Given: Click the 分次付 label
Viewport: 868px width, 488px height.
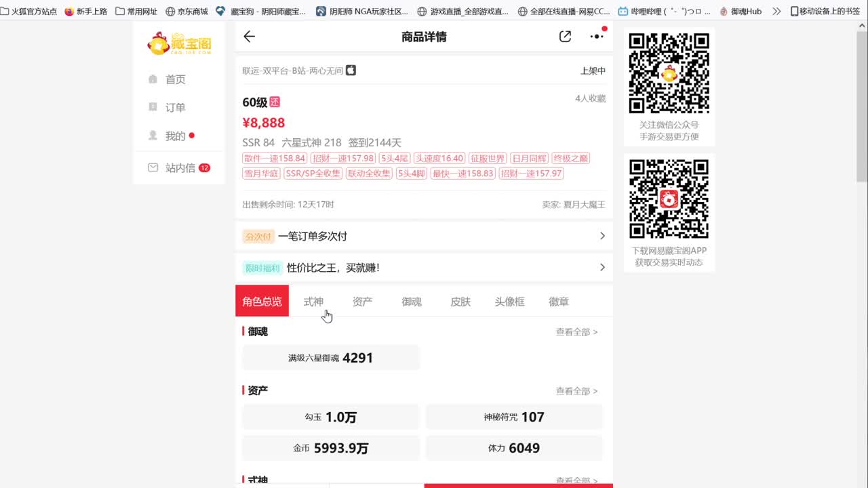Looking at the screenshot, I should click(258, 237).
